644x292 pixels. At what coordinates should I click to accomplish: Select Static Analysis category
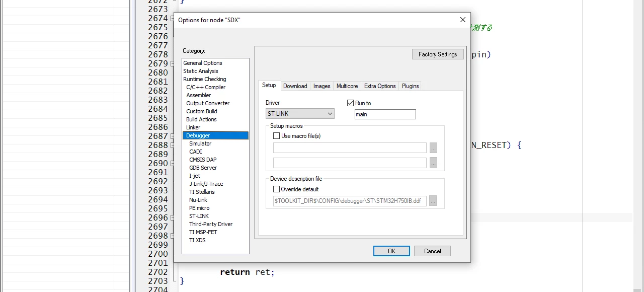click(x=201, y=71)
